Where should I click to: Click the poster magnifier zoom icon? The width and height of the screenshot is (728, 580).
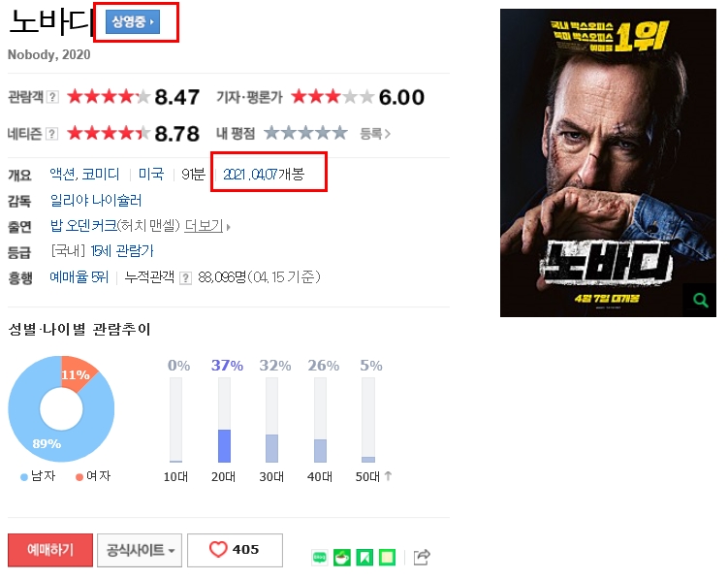pos(700,301)
